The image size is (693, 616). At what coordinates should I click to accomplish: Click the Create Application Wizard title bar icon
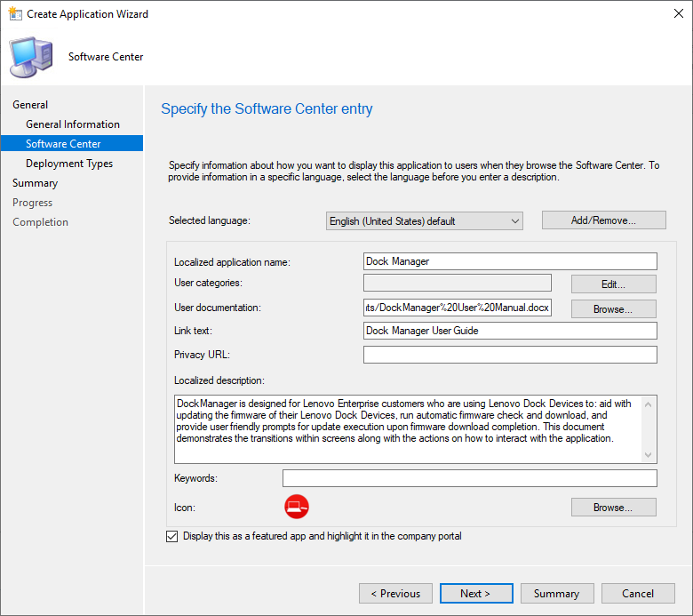[x=15, y=13]
